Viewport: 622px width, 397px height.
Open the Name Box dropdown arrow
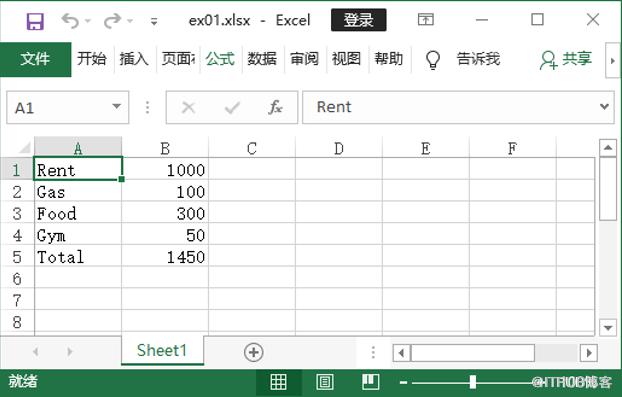tap(117, 107)
